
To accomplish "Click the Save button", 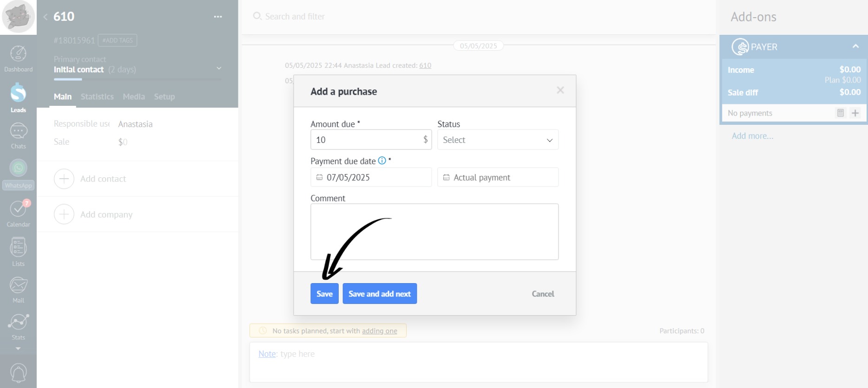I will pyautogui.click(x=324, y=294).
